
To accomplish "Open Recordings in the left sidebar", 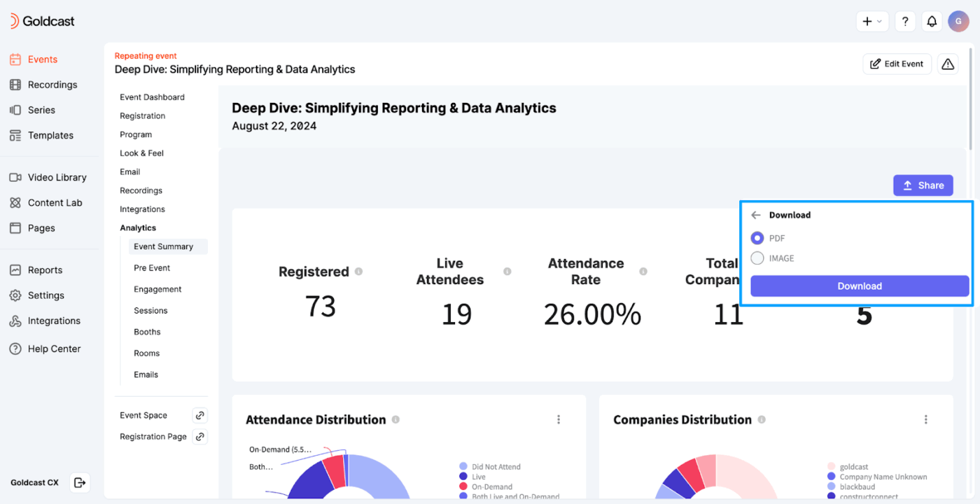I will [x=52, y=85].
